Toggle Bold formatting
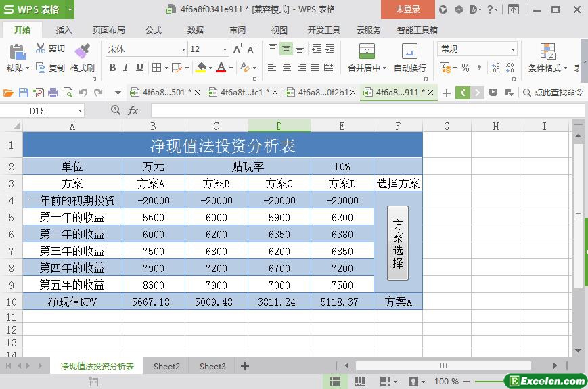Screen dimensions: 588x389 (112, 68)
